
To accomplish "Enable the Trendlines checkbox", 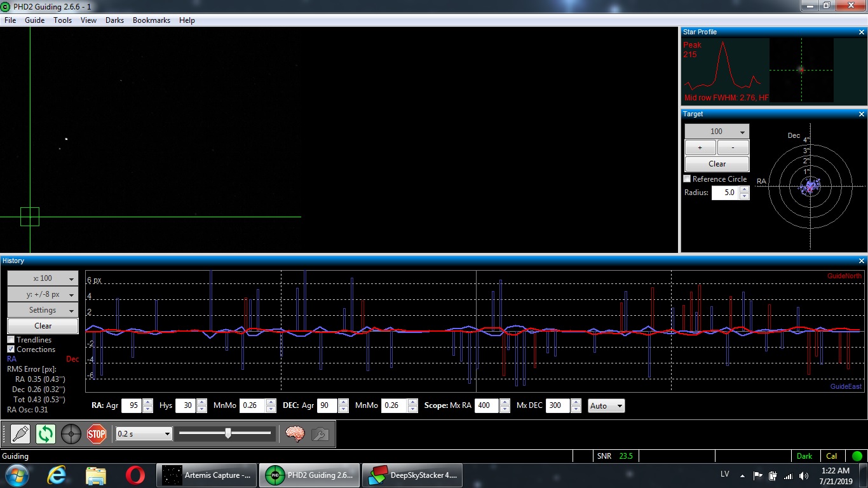I will (11, 340).
